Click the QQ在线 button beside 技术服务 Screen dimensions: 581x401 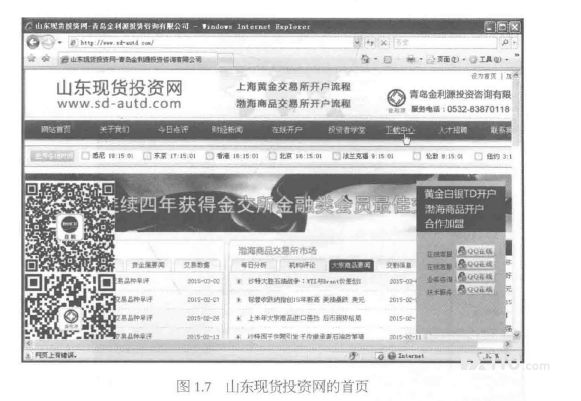pos(475,289)
